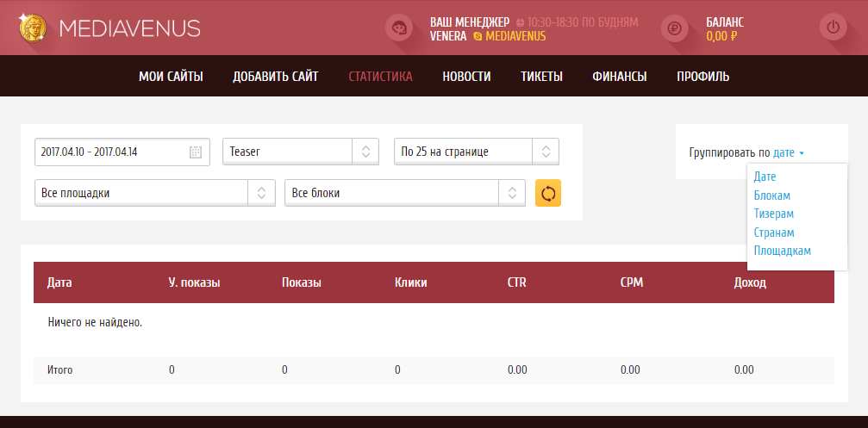Choose 'Блокам' grouping option
The width and height of the screenshot is (868, 428).
pyautogui.click(x=772, y=195)
